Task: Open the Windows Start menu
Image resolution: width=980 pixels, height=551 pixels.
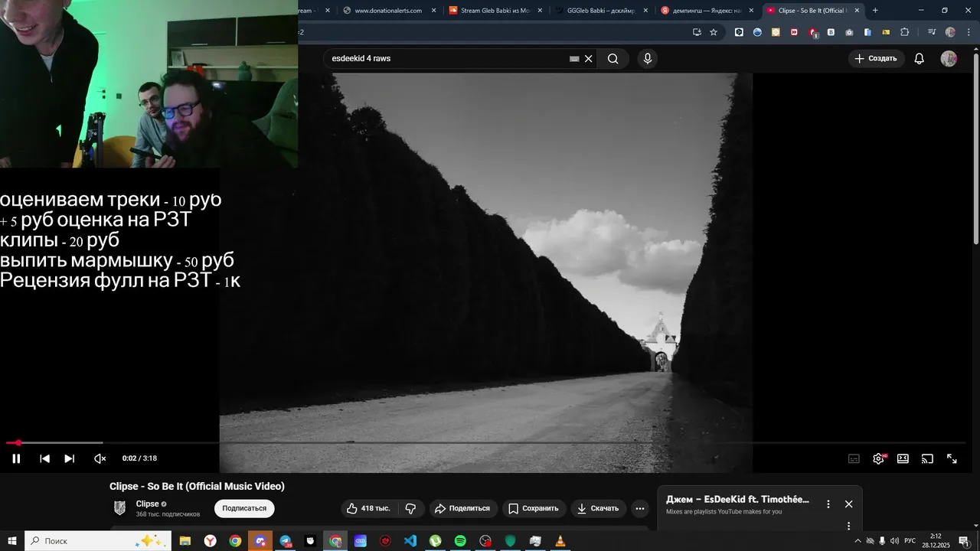Action: (12, 541)
